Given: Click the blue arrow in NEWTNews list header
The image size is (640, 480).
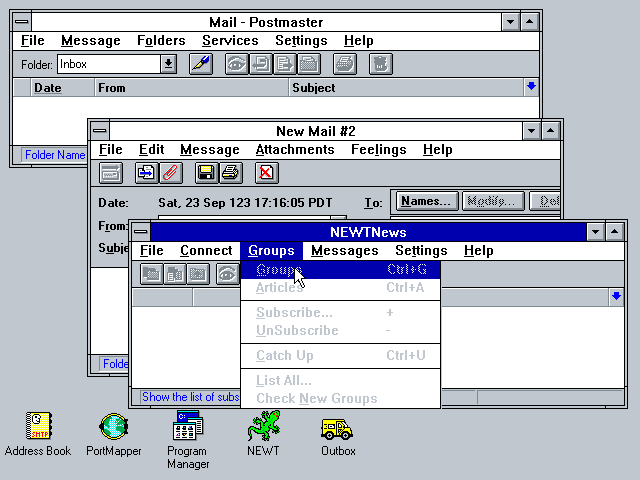Looking at the screenshot, I should [x=616, y=296].
